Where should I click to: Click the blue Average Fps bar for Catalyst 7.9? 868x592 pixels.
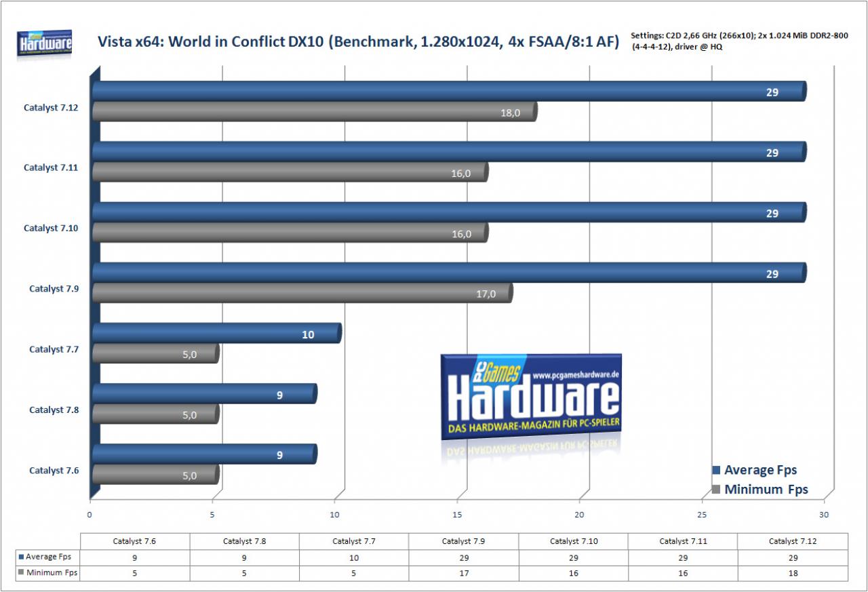point(449,273)
